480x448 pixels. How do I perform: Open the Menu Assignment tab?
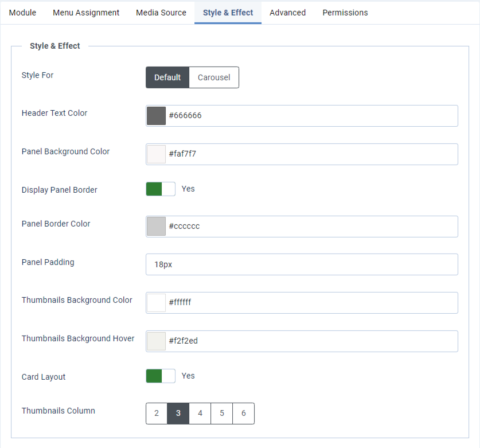pyautogui.click(x=86, y=13)
